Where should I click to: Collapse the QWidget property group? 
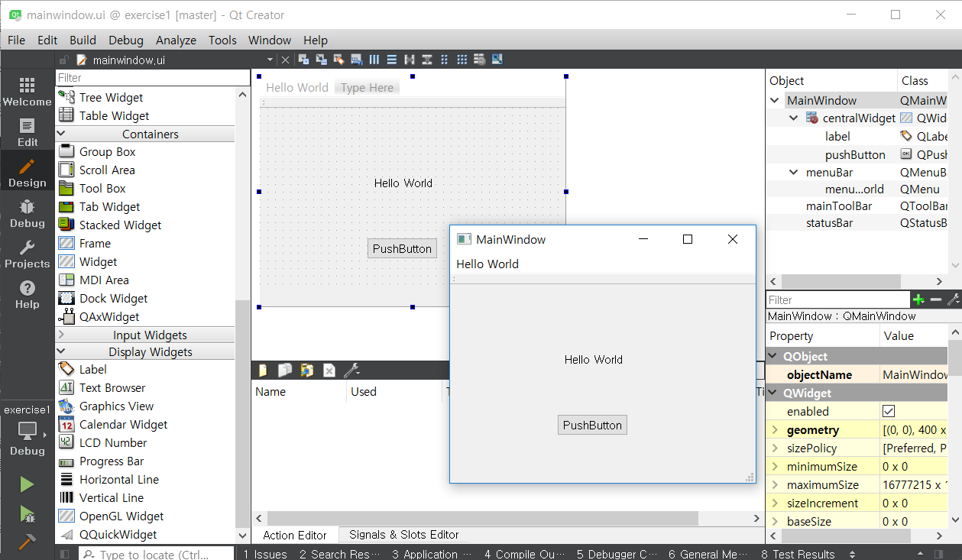click(x=773, y=393)
